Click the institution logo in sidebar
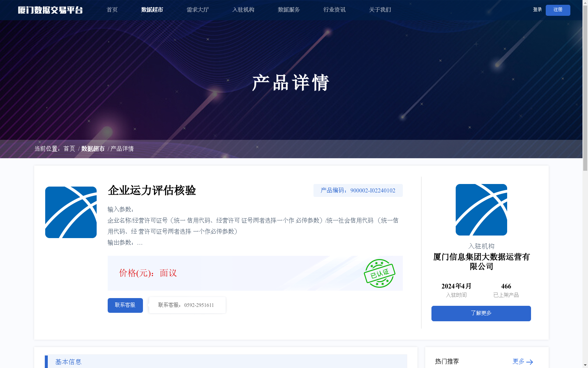The height and width of the screenshot is (368, 588). tap(481, 210)
